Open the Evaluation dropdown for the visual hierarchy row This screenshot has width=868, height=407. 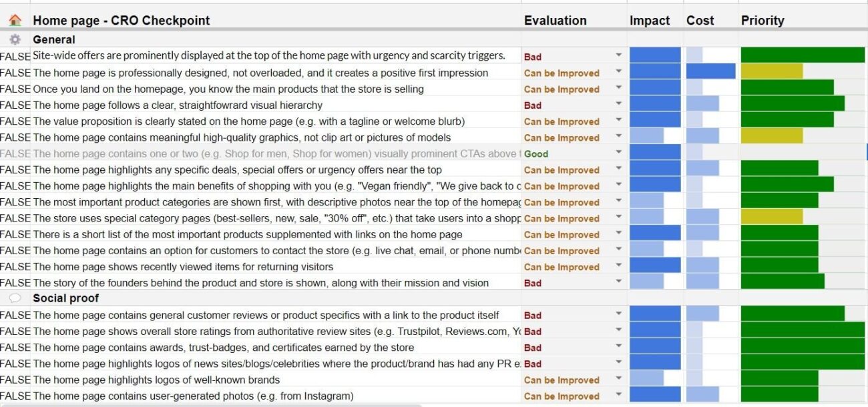click(618, 105)
